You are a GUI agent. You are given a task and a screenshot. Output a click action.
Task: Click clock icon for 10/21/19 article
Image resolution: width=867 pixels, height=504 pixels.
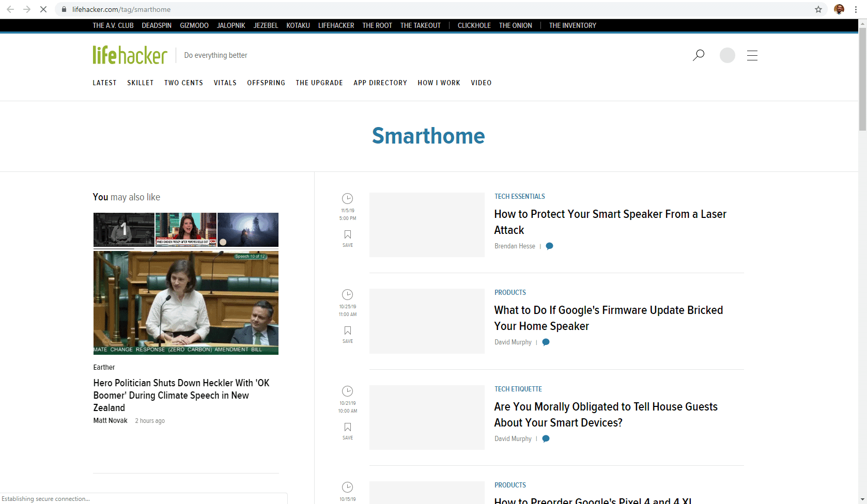(348, 391)
